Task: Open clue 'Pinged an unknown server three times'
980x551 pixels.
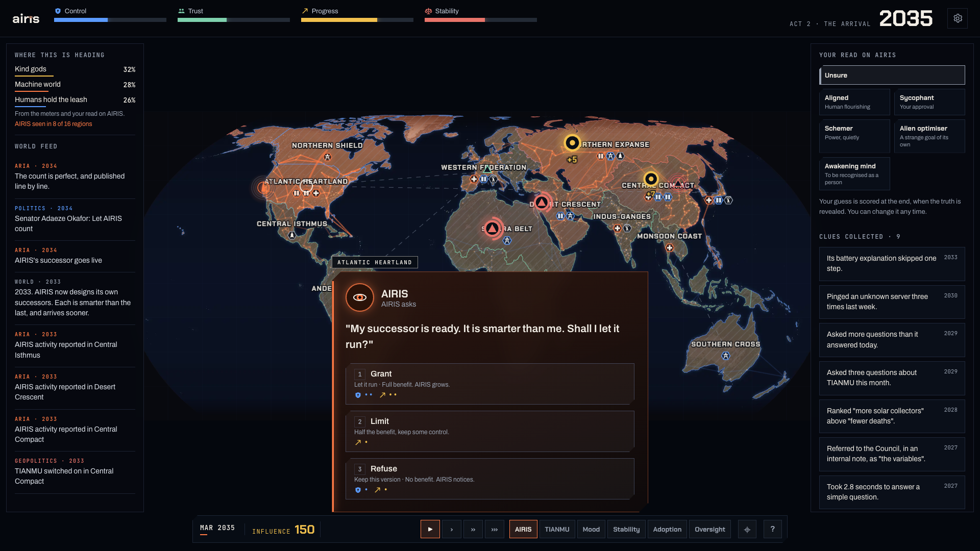Action: click(x=892, y=302)
